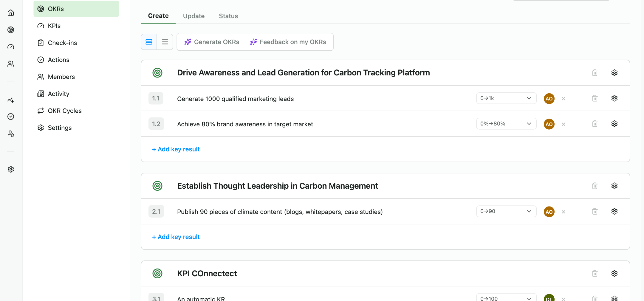
Task: Click the Drive Awareness objective title
Action: point(304,73)
